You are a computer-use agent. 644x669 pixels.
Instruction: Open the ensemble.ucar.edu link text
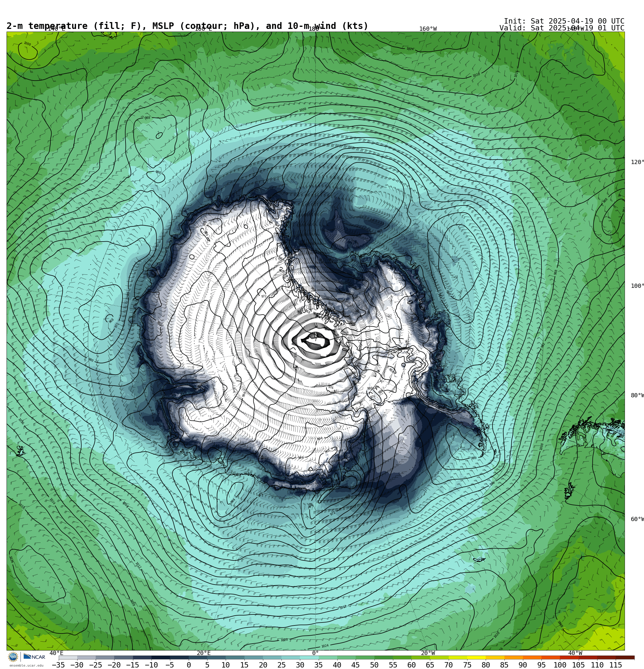click(26, 666)
